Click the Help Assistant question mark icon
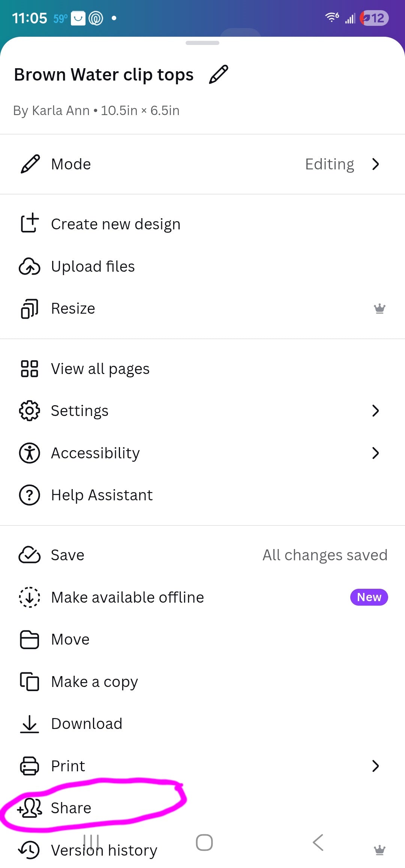 pyautogui.click(x=30, y=495)
